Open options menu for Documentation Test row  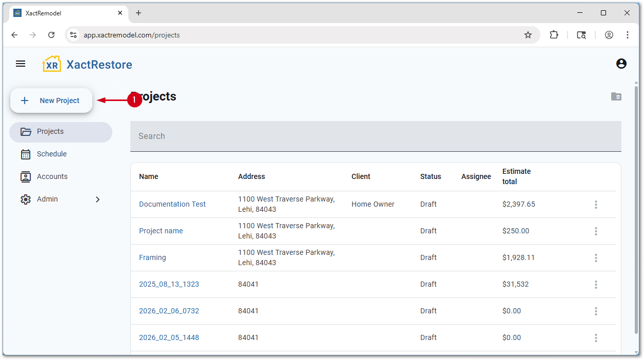click(596, 205)
